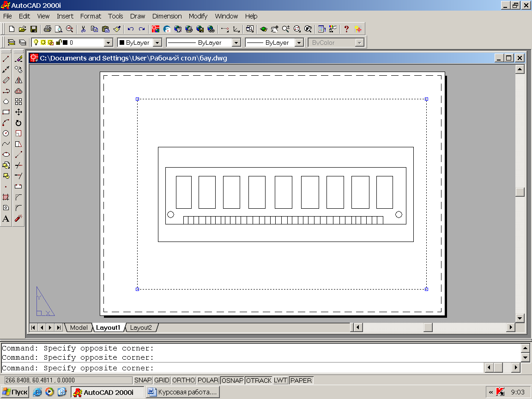The height and width of the screenshot is (399, 532).
Task: Click the Hatch tool icon
Action: click(6, 197)
